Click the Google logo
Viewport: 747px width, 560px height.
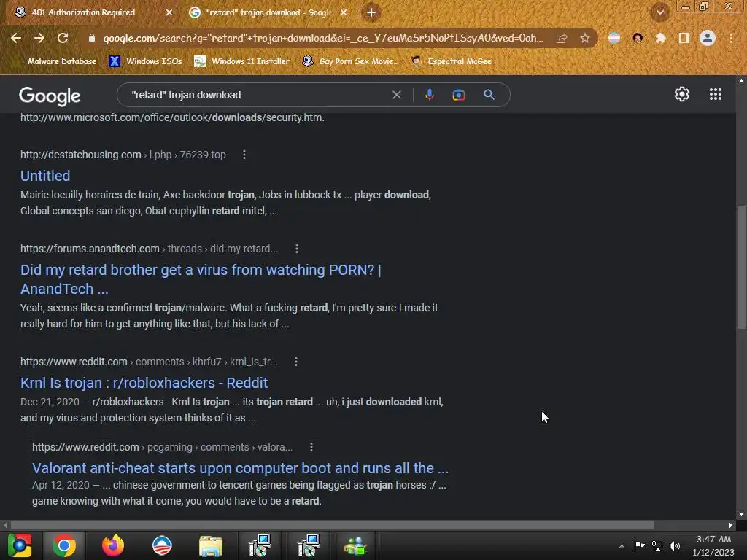[50, 96]
